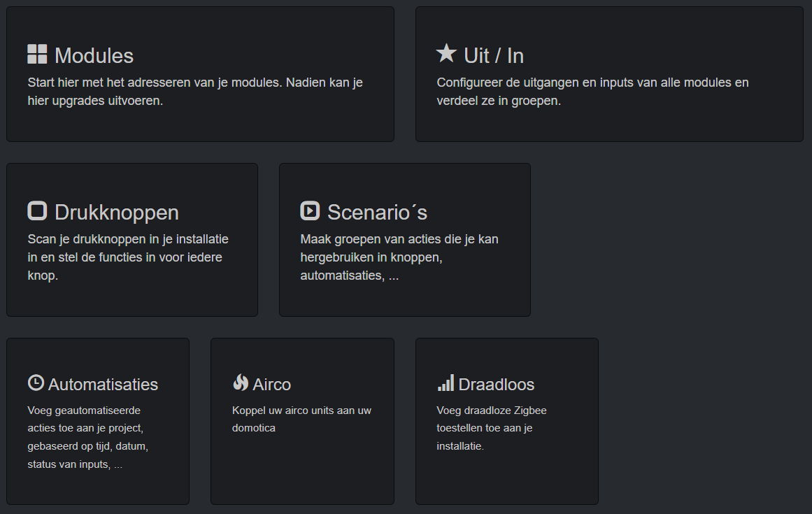Open the Modules heading
Image resolution: width=812 pixels, height=514 pixels.
[x=94, y=56]
